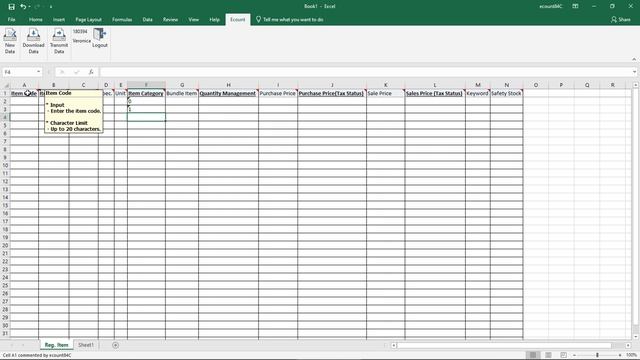The image size is (640, 360).
Task: Open the Review ribbon tab
Action: [170, 20]
